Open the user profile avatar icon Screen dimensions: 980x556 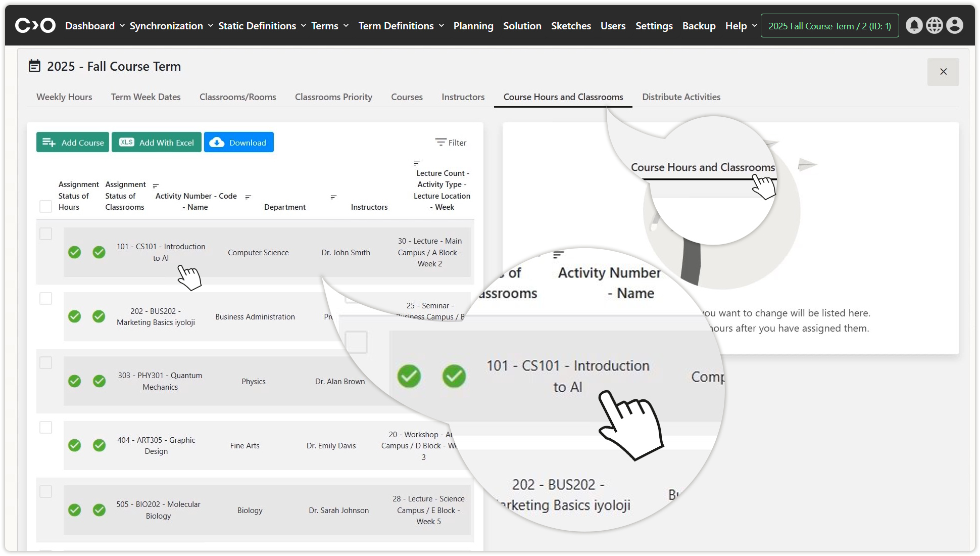coord(954,25)
